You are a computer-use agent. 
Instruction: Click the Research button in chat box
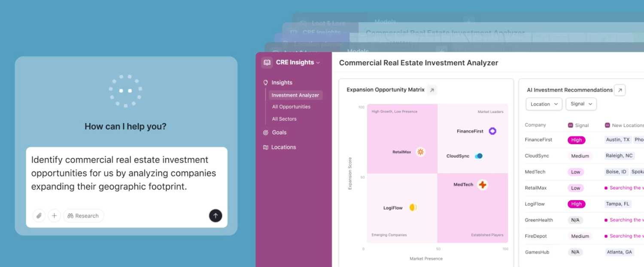(x=83, y=215)
